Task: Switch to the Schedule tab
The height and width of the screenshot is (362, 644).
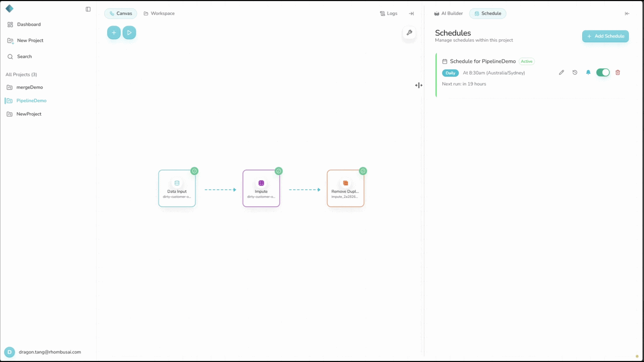Action: click(488, 14)
